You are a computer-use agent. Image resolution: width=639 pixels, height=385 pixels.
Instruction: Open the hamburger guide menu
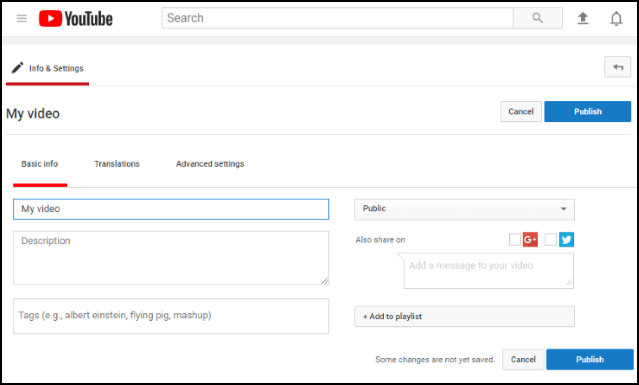pos(22,18)
